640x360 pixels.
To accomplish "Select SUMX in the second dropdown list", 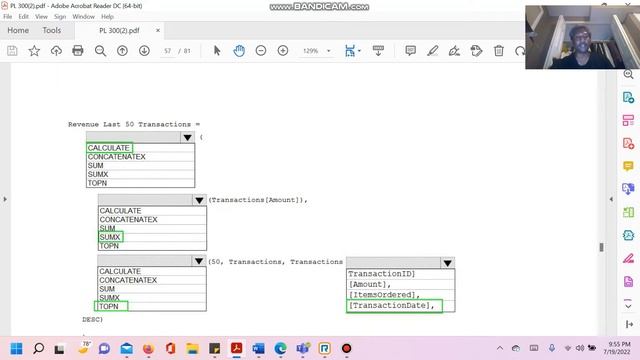I will coord(110,237).
